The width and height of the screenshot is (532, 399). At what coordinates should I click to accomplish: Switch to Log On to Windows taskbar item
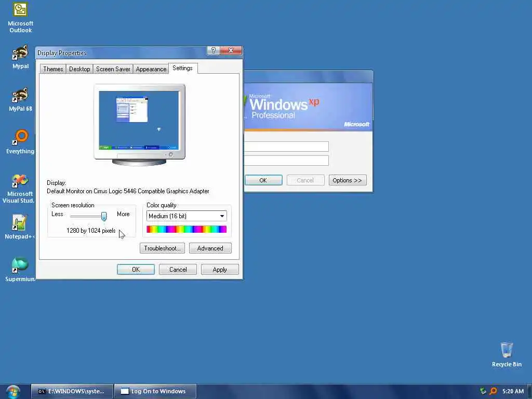[155, 391]
